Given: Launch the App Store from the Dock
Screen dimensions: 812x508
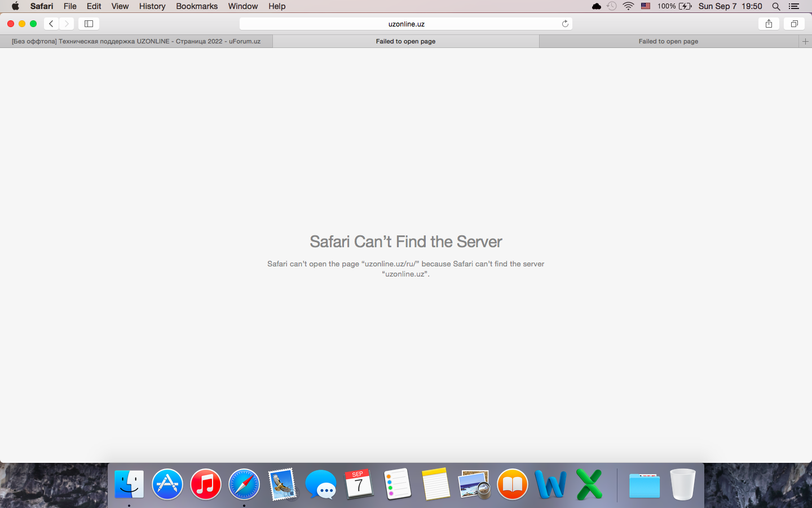Looking at the screenshot, I should click(x=167, y=484).
